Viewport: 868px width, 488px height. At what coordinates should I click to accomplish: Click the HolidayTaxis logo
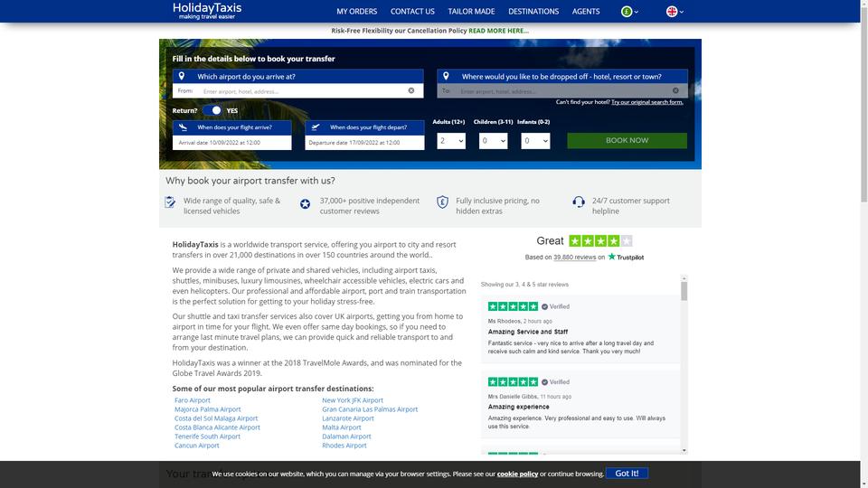207,11
